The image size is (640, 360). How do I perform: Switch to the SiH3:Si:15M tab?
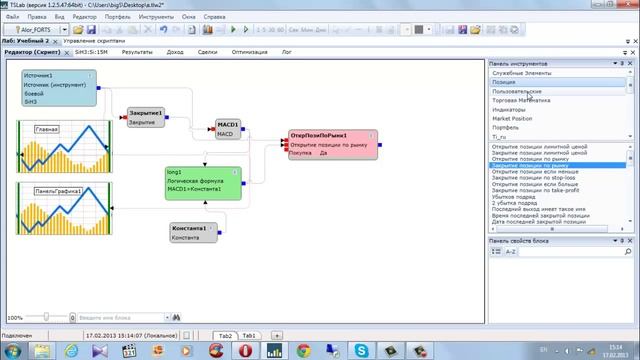91,52
